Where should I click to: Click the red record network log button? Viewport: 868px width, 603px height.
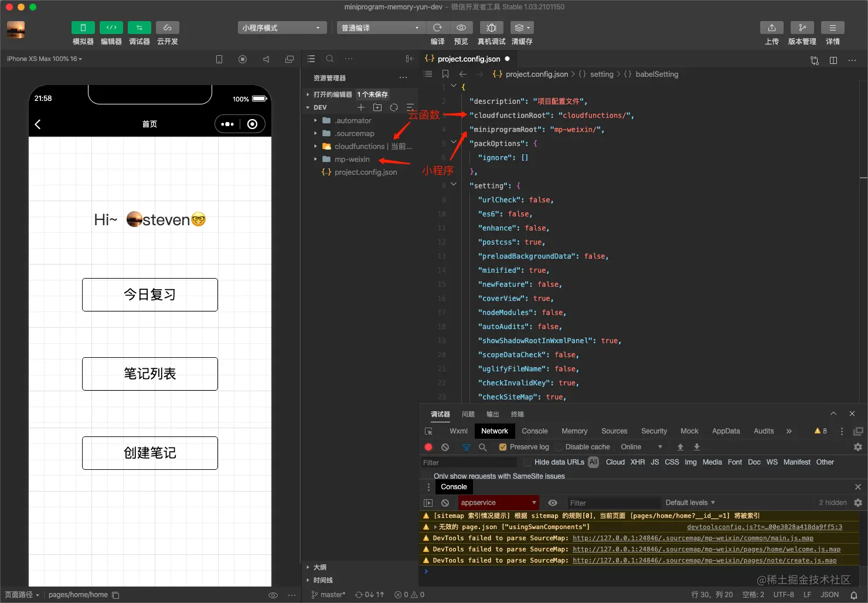coord(428,447)
